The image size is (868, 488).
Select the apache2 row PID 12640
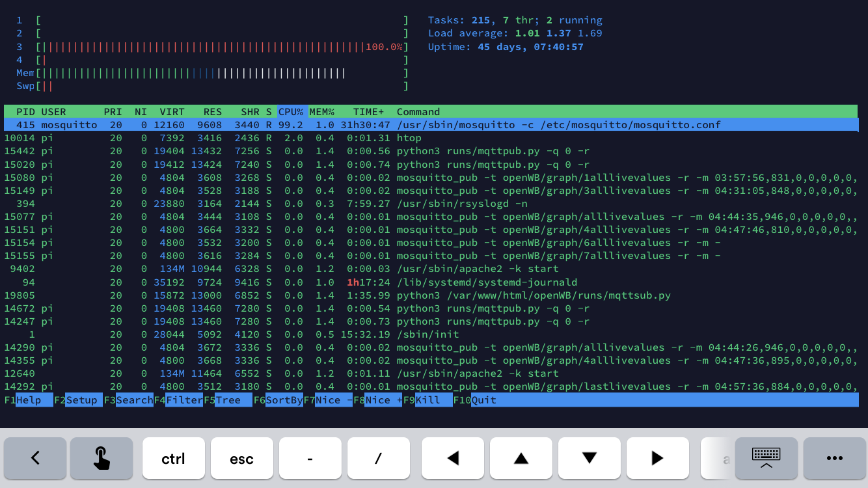coord(431,373)
